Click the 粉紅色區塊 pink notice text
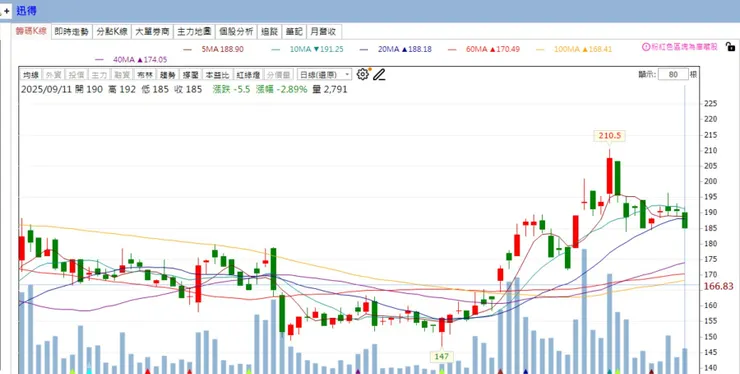740x374 pixels. point(684,47)
